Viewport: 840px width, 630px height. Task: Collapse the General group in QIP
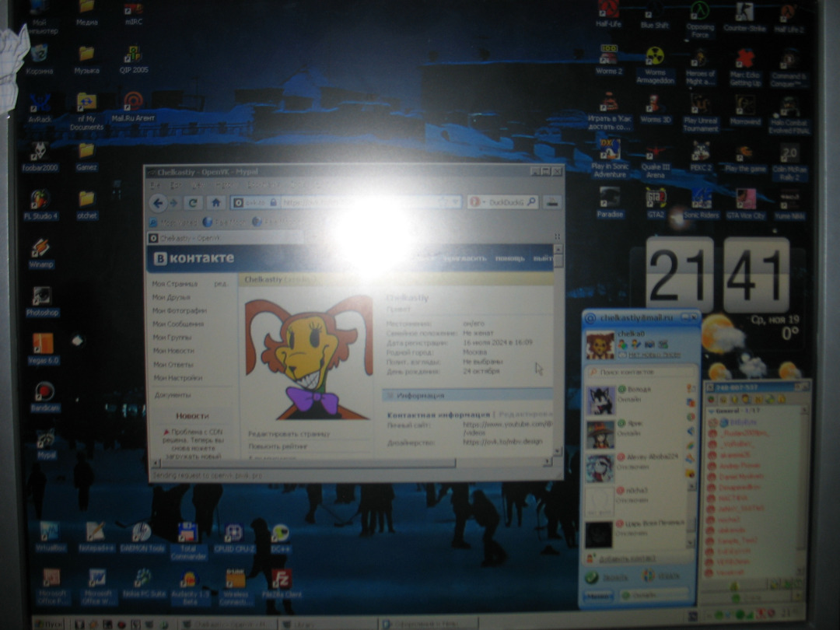712,411
